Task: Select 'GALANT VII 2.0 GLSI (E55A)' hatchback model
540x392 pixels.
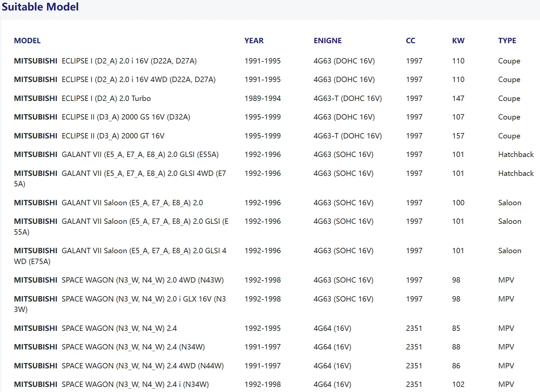Action: coord(116,154)
